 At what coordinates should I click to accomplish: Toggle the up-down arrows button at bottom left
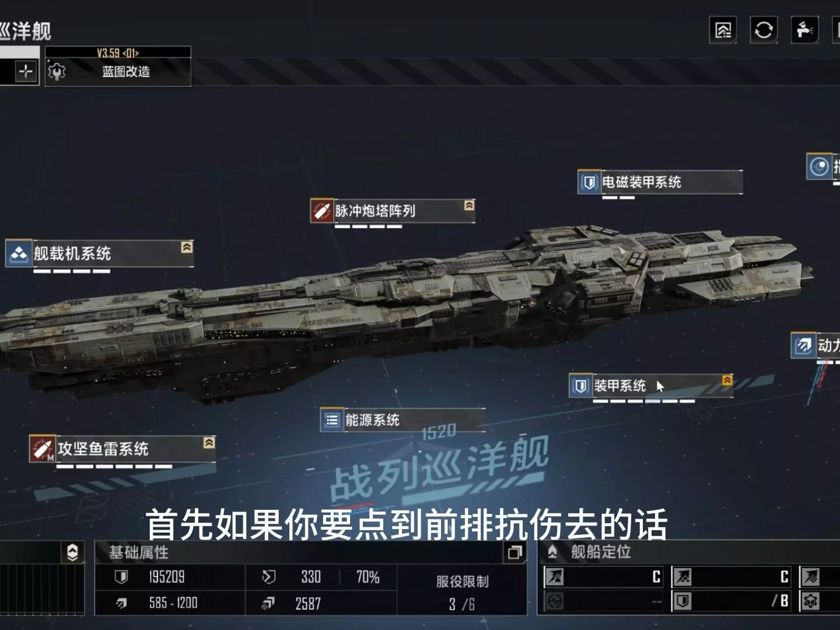click(72, 552)
